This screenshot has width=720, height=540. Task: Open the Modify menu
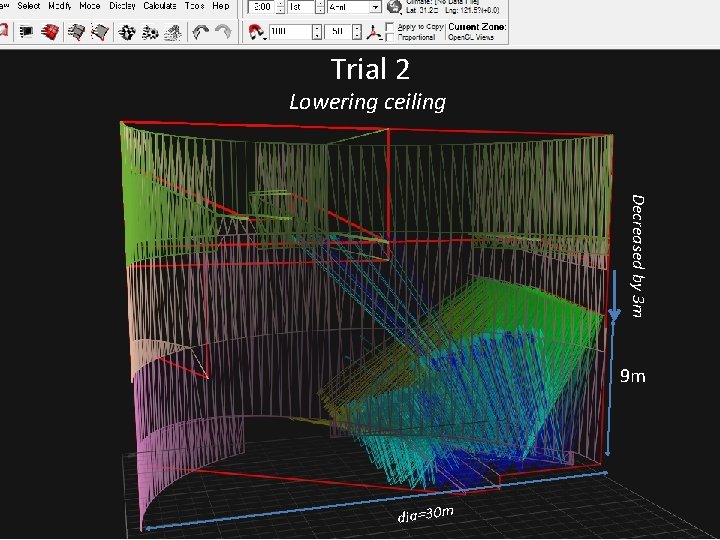(x=60, y=6)
